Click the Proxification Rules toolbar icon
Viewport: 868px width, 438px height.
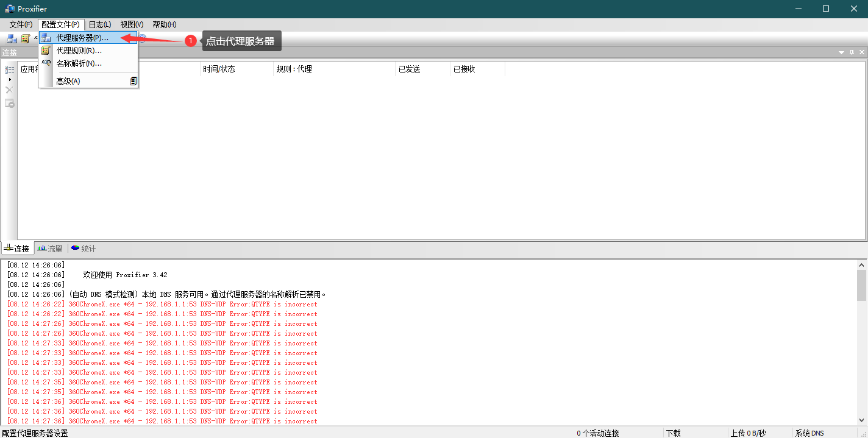tap(26, 38)
